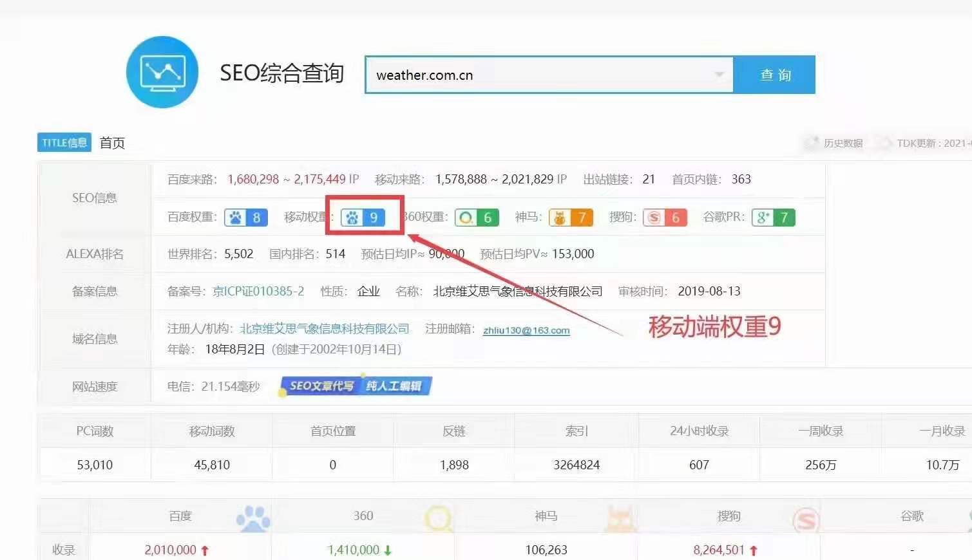The height and width of the screenshot is (560, 972).
Task: Click 360 收录 value 1,410,000
Action: click(354, 550)
